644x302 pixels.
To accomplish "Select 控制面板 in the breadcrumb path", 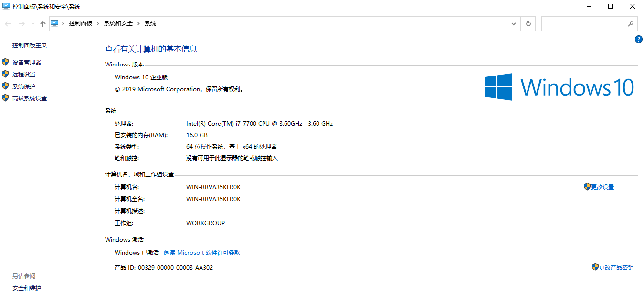I will [80, 23].
